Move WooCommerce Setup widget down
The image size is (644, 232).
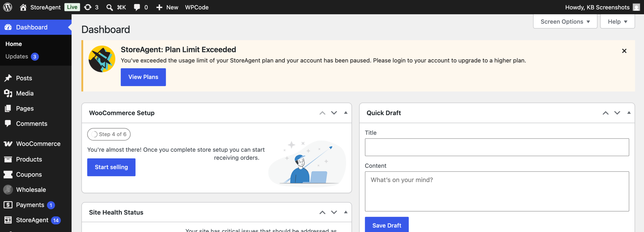tap(334, 113)
